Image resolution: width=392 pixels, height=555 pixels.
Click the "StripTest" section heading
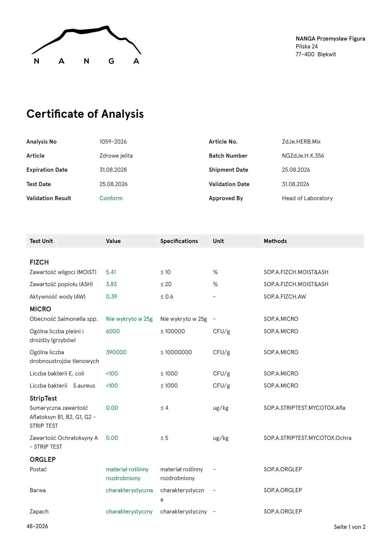pyautogui.click(x=43, y=398)
